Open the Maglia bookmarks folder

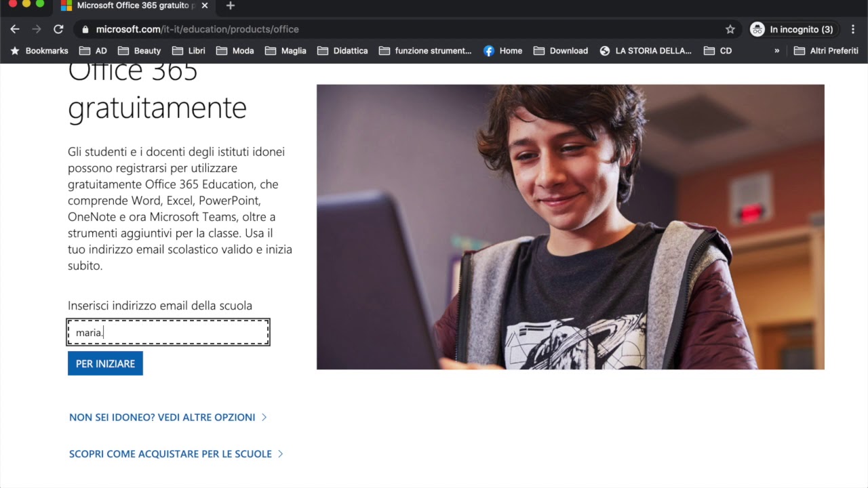pos(285,51)
